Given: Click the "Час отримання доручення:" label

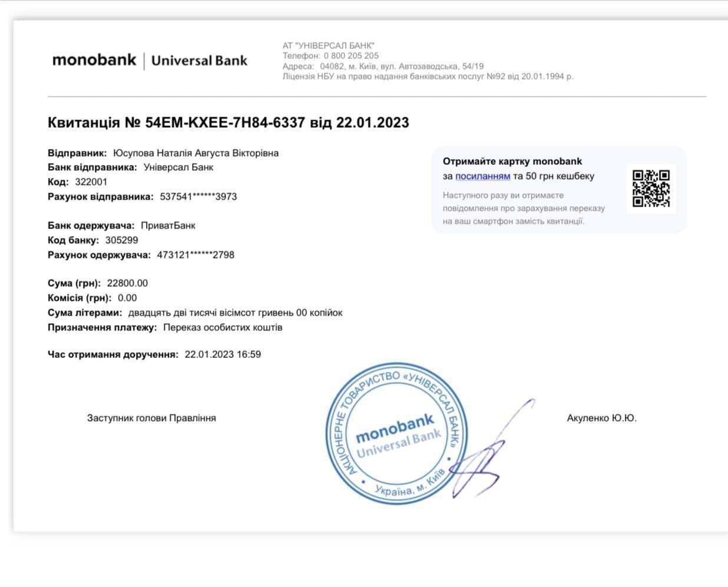Looking at the screenshot, I should tap(113, 354).
